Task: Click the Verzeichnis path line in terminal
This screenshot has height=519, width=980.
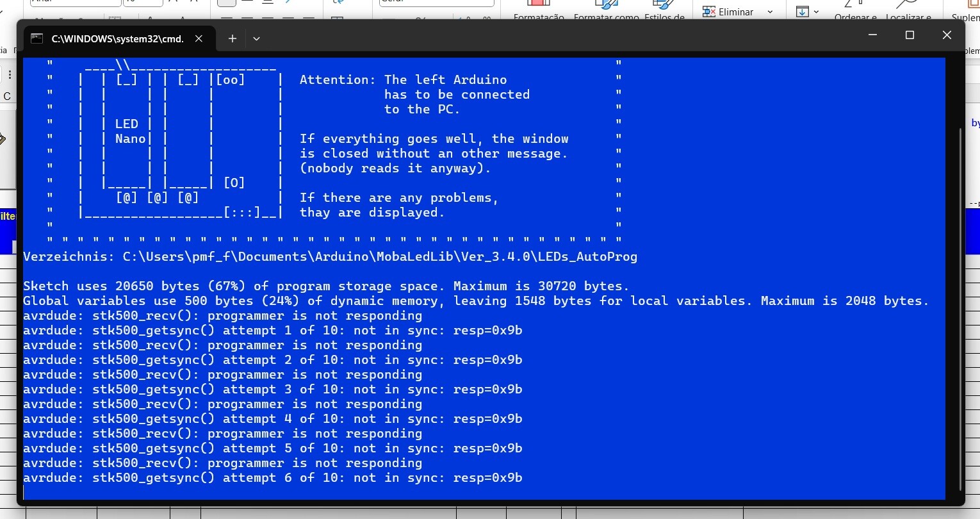Action: point(330,257)
